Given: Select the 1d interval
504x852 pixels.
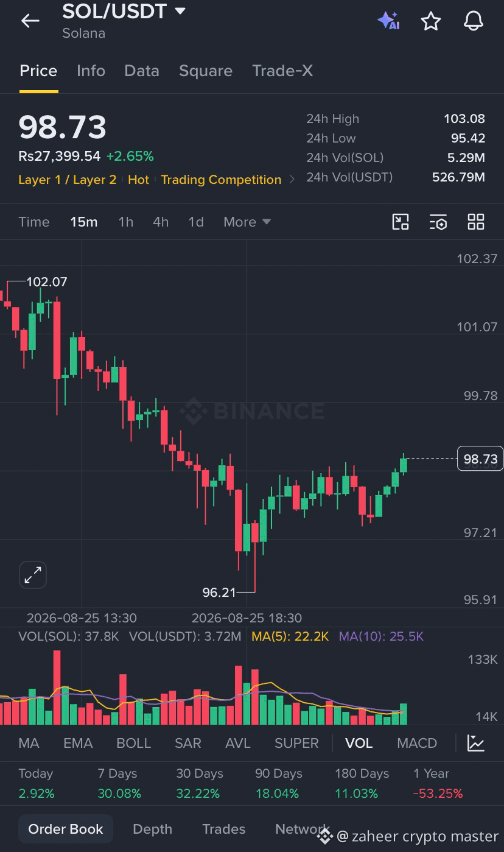Looking at the screenshot, I should point(196,222).
